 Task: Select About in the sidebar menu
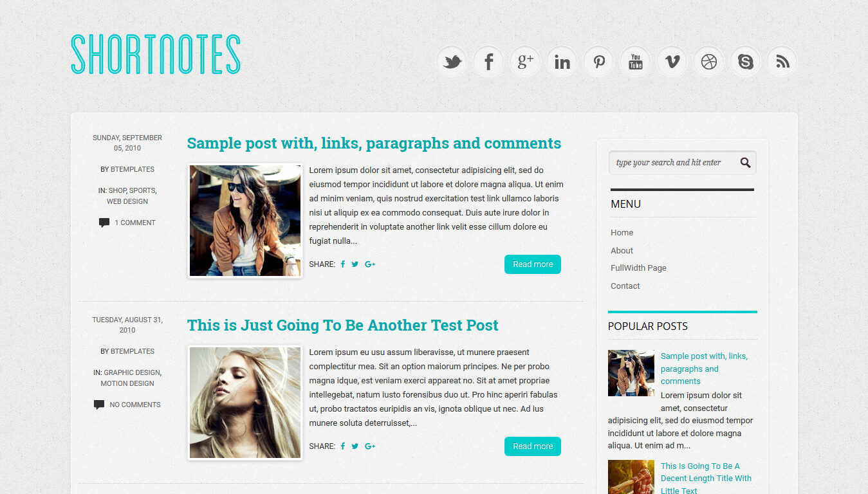(622, 251)
